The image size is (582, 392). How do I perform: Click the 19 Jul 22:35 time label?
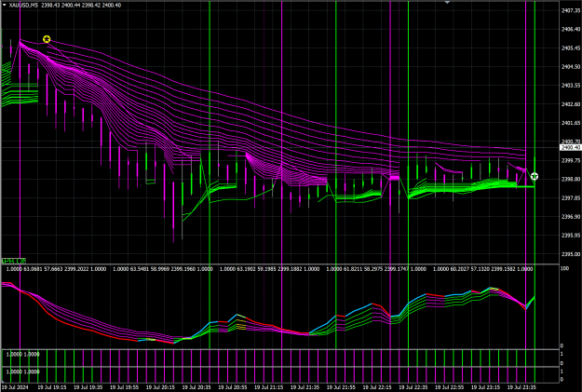click(413, 387)
